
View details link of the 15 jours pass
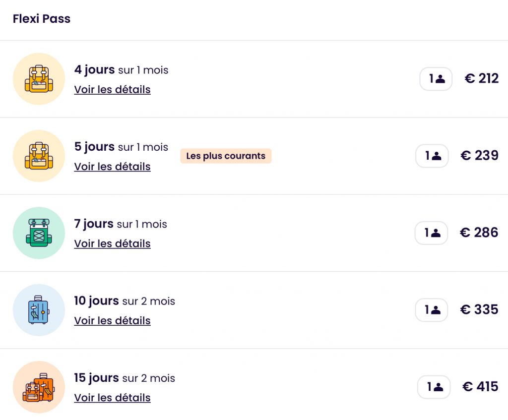coord(112,398)
